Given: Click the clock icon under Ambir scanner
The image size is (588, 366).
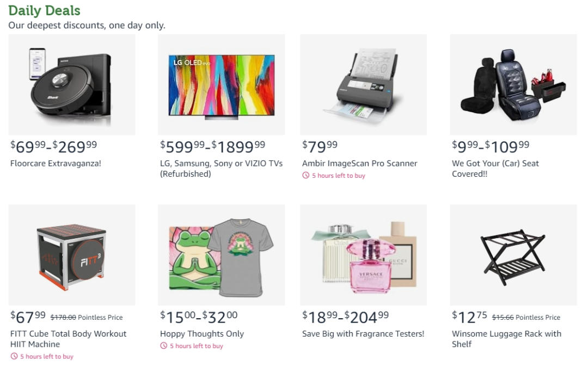Looking at the screenshot, I should tap(306, 176).
